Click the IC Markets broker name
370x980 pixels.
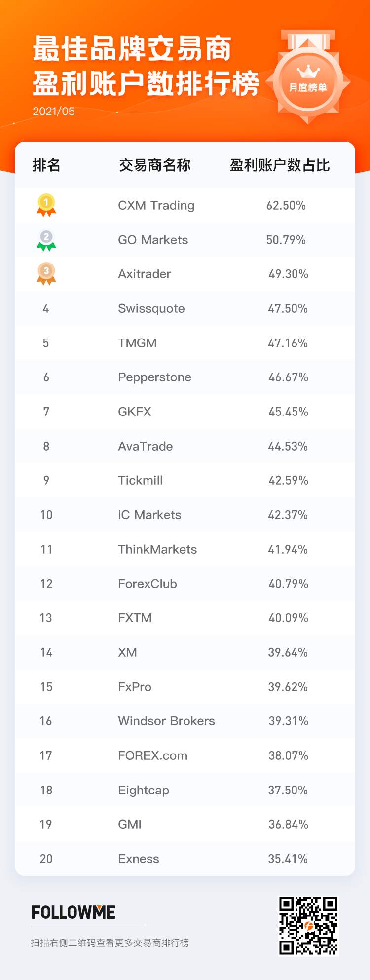click(x=149, y=515)
